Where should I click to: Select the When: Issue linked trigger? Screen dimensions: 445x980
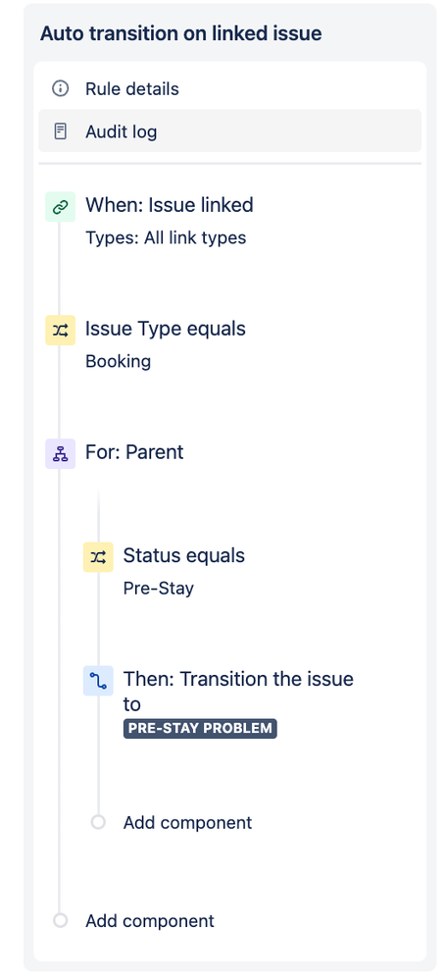170,205
